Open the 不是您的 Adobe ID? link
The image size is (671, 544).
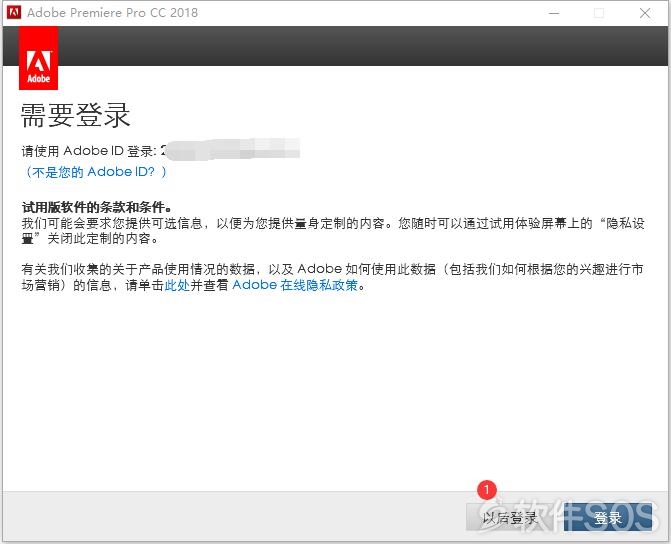click(96, 172)
